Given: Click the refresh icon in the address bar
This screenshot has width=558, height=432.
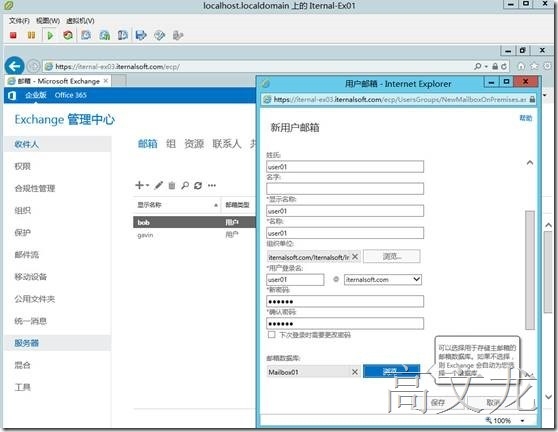Looking at the screenshot, I should coord(504,66).
